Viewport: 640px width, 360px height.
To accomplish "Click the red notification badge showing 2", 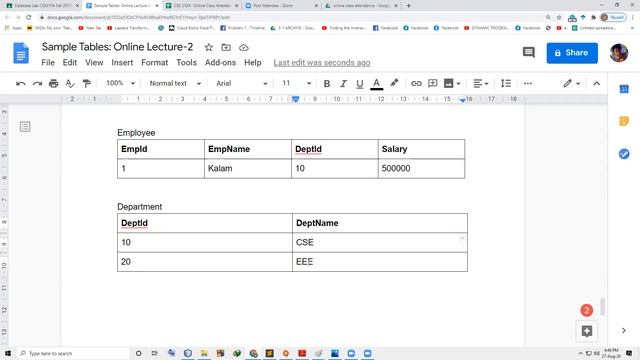I will [587, 310].
